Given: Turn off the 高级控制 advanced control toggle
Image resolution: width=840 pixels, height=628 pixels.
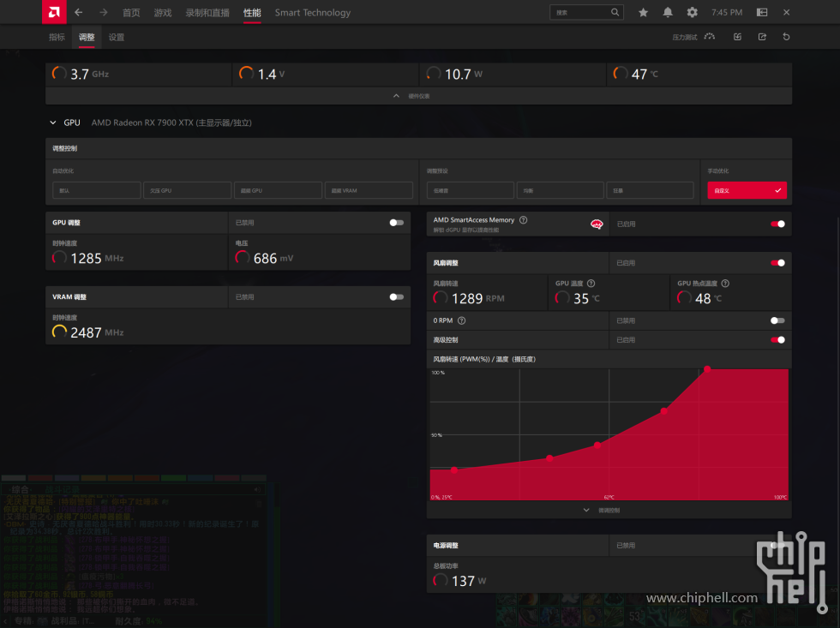Looking at the screenshot, I should 778,340.
